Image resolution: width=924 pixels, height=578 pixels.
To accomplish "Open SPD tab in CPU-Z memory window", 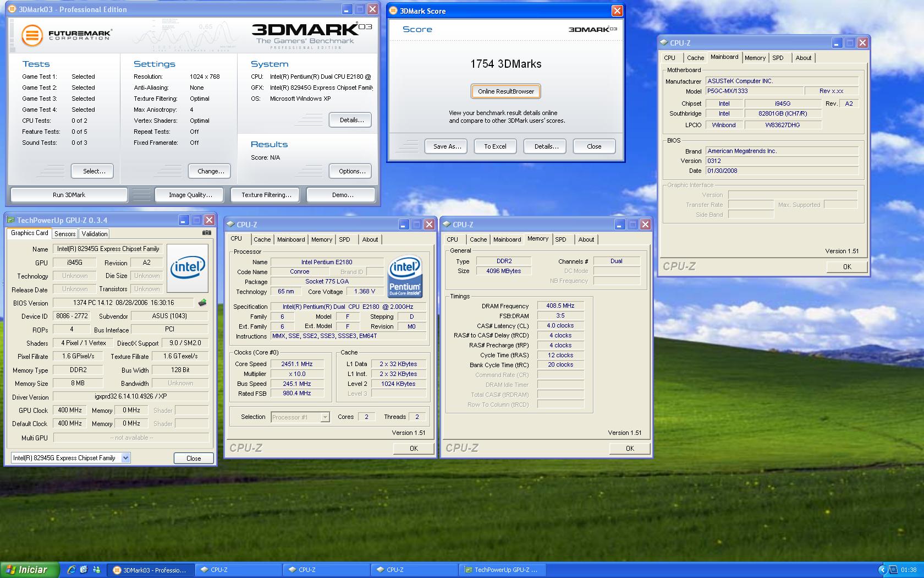I will click(x=560, y=239).
